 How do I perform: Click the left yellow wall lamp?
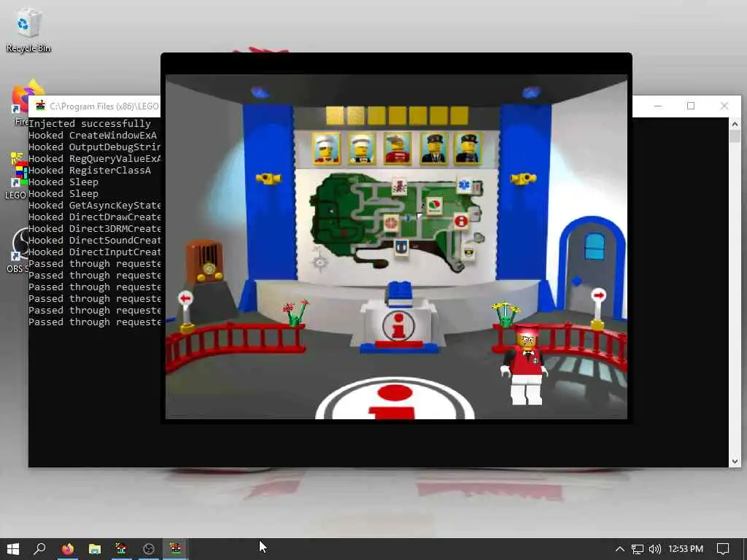click(268, 179)
